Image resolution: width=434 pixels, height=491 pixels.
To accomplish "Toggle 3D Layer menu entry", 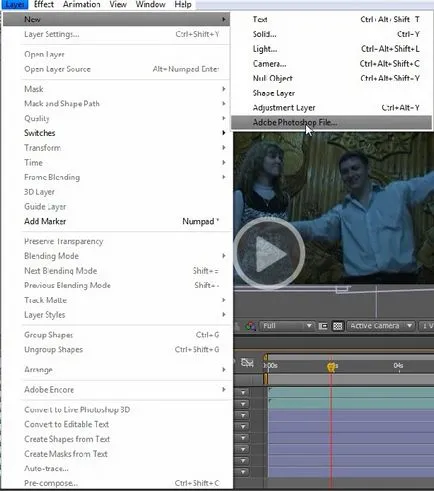I will pyautogui.click(x=116, y=192).
